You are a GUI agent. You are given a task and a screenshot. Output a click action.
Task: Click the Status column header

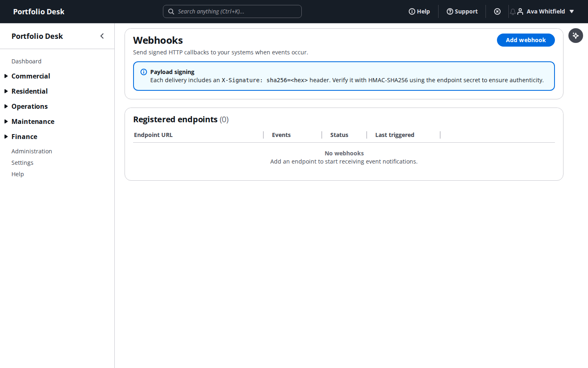(x=339, y=135)
